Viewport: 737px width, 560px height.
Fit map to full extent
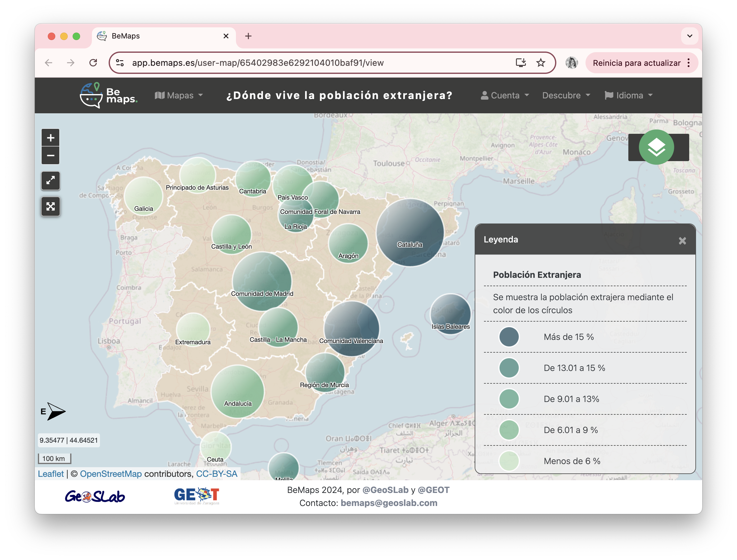coord(50,206)
